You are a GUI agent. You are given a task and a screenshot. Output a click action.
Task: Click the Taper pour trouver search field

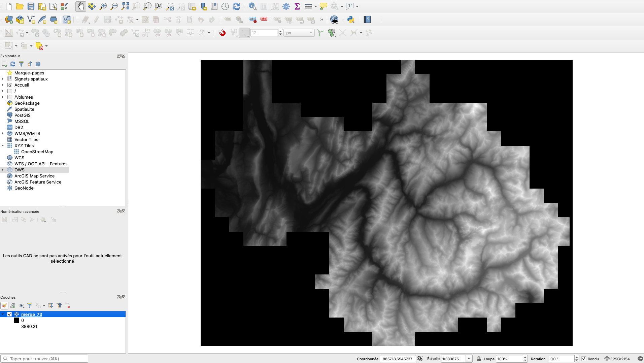[47, 359]
